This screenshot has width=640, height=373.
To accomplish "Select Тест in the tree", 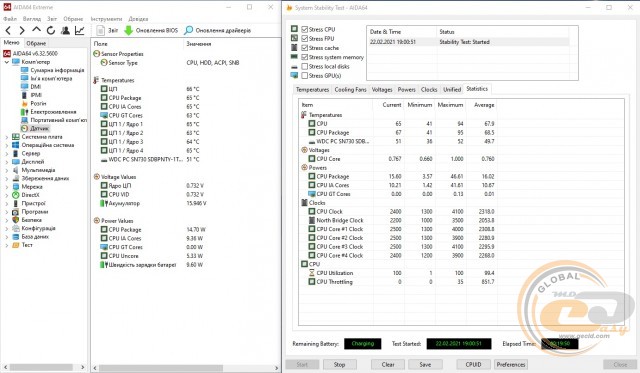I will pyautogui.click(x=27, y=245).
